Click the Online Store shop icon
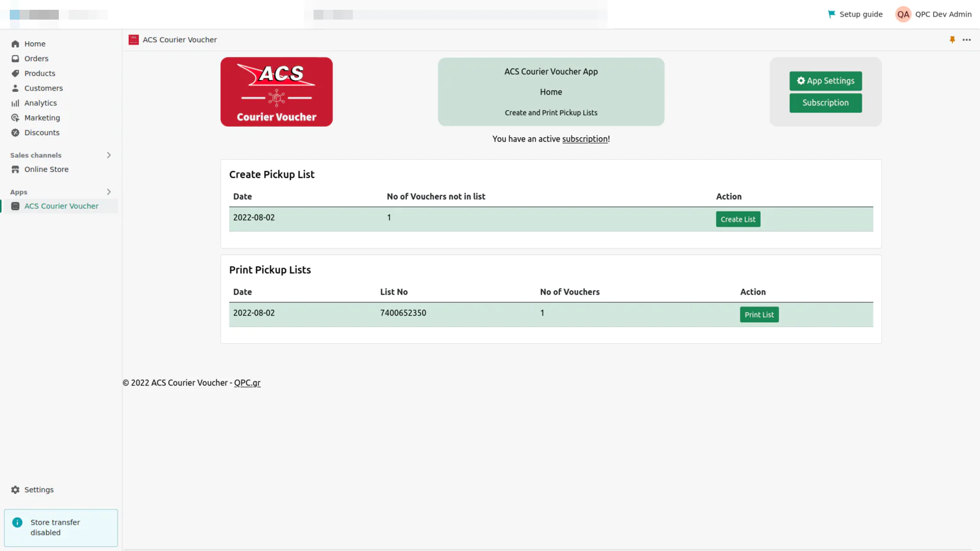The width and height of the screenshot is (980, 551). [15, 170]
